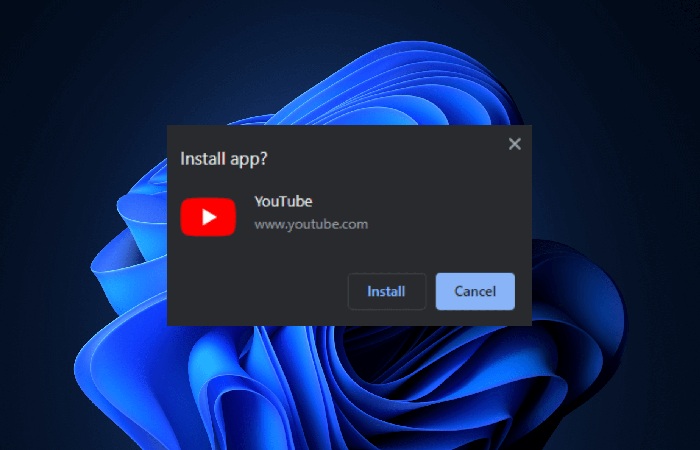Click the red YouTube logo icon
This screenshot has height=450, width=700.
pos(208,217)
